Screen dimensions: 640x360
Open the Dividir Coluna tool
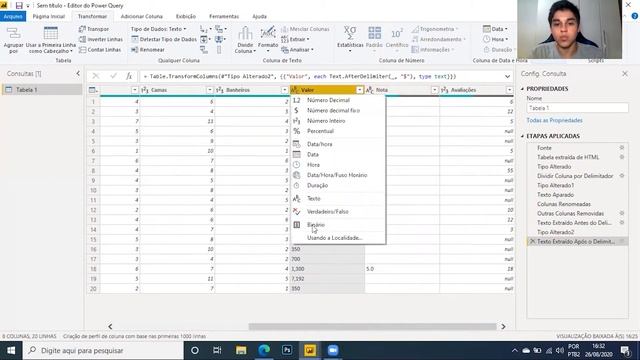(x=245, y=40)
